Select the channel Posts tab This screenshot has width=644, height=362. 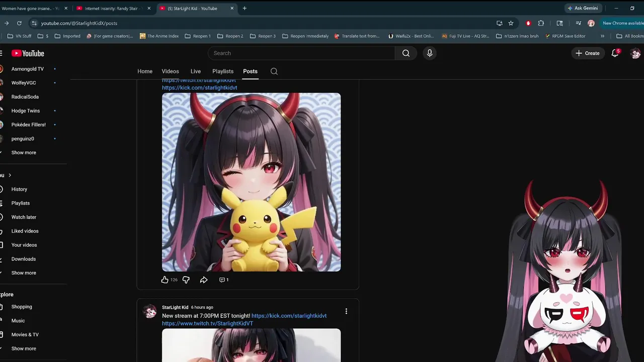point(250,71)
